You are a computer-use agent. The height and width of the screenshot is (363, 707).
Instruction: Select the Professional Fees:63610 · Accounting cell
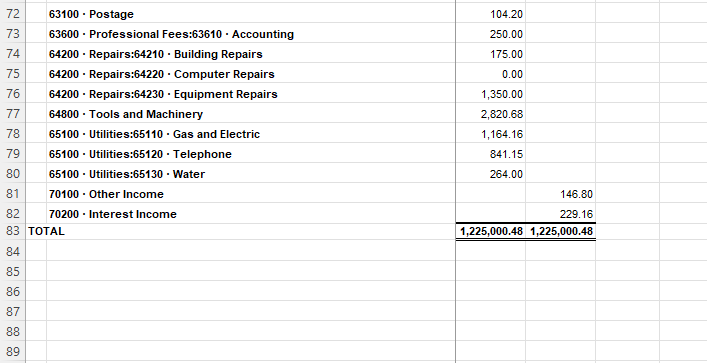[251, 34]
